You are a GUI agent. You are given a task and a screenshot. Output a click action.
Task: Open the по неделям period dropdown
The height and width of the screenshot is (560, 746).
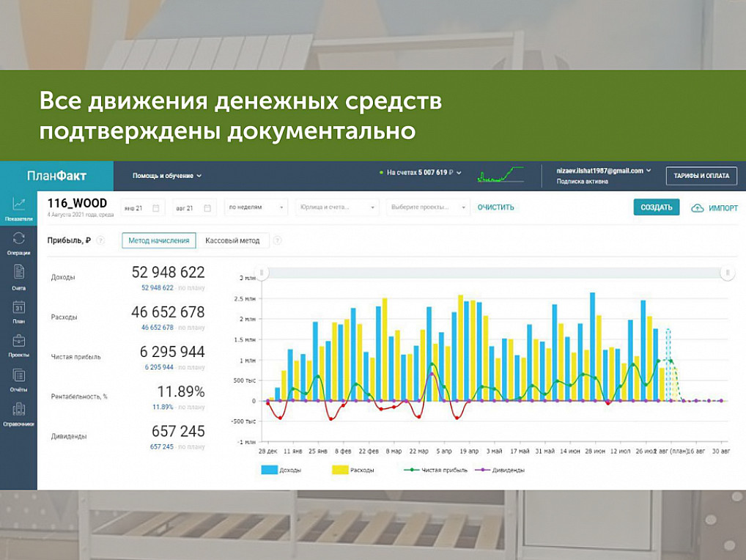point(256,207)
